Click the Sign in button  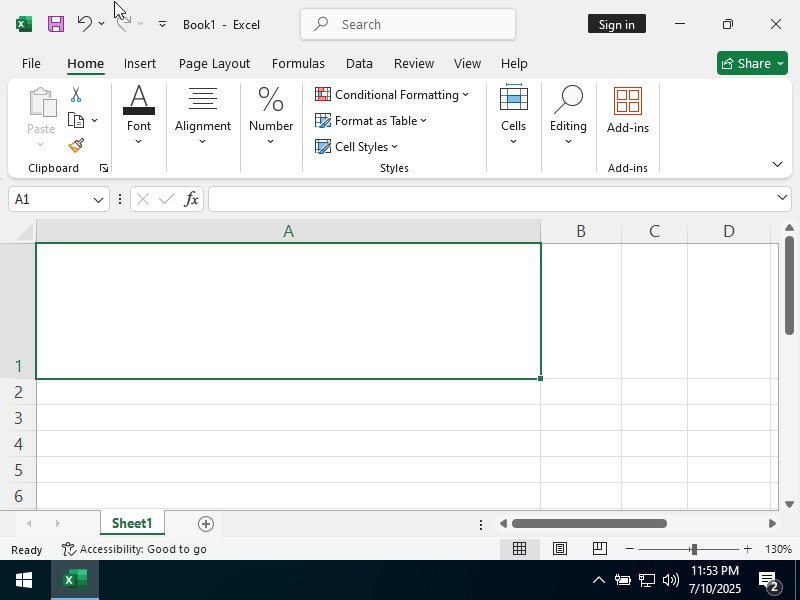click(x=616, y=24)
